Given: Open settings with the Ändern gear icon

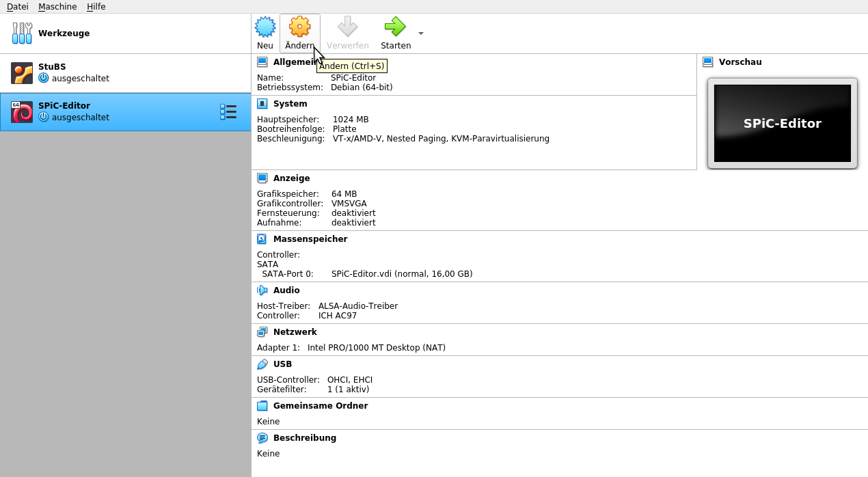Looking at the screenshot, I should [x=299, y=27].
